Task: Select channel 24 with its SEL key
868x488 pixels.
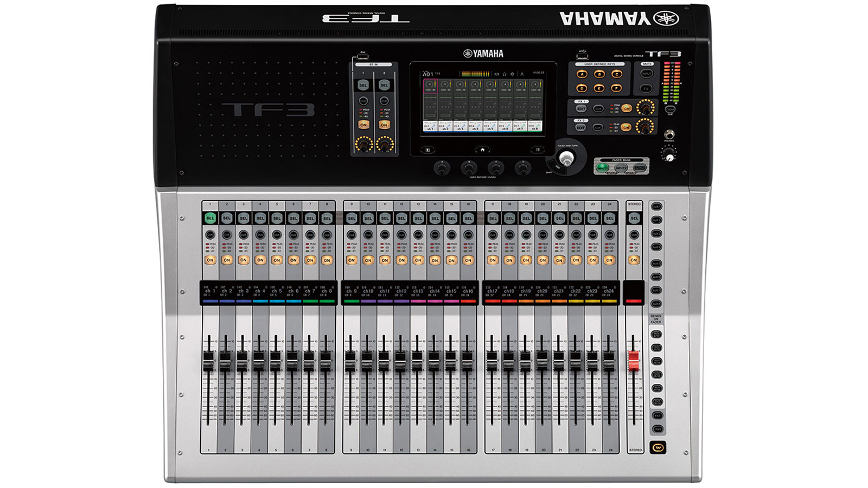Action: (609, 218)
